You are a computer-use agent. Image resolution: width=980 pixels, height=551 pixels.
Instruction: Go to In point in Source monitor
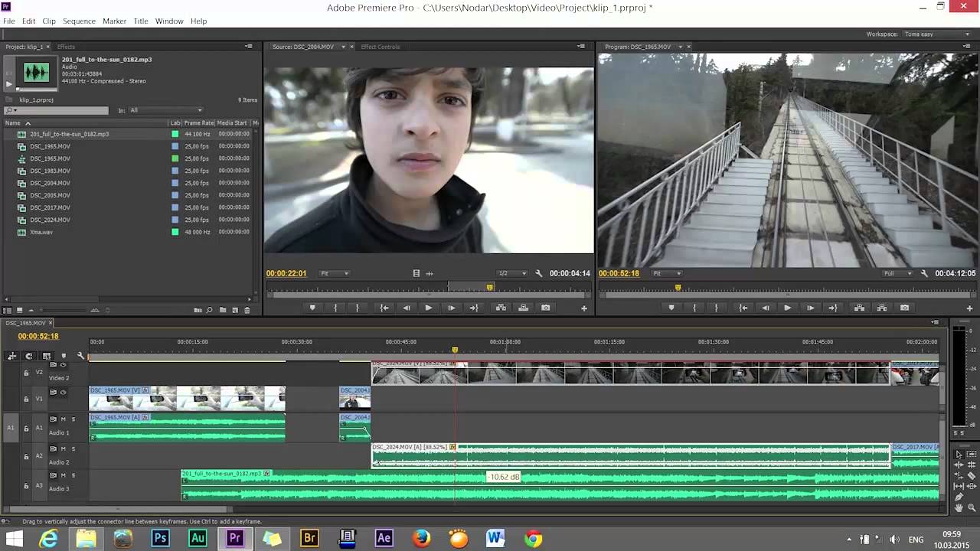(384, 308)
